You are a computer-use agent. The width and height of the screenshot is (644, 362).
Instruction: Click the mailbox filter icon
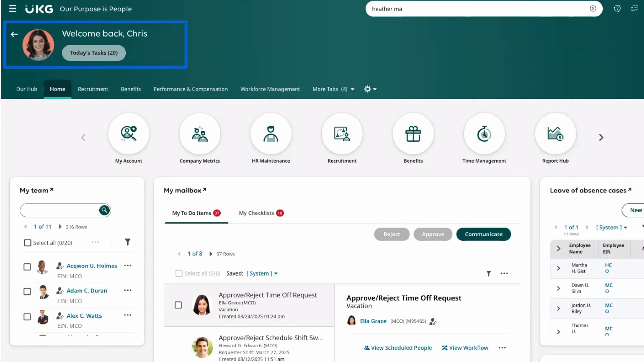tap(489, 273)
